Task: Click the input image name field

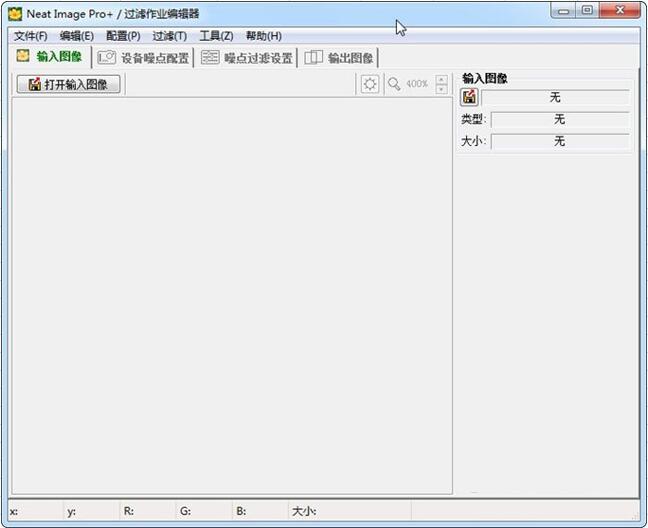Action: click(x=555, y=98)
